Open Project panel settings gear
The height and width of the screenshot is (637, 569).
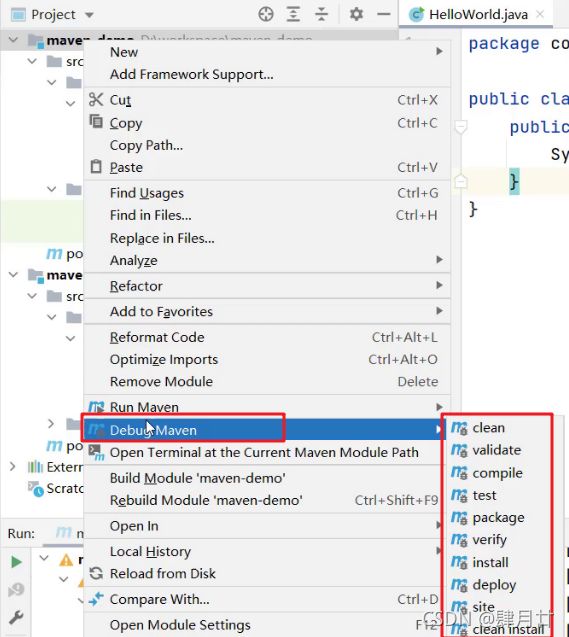[x=356, y=14]
